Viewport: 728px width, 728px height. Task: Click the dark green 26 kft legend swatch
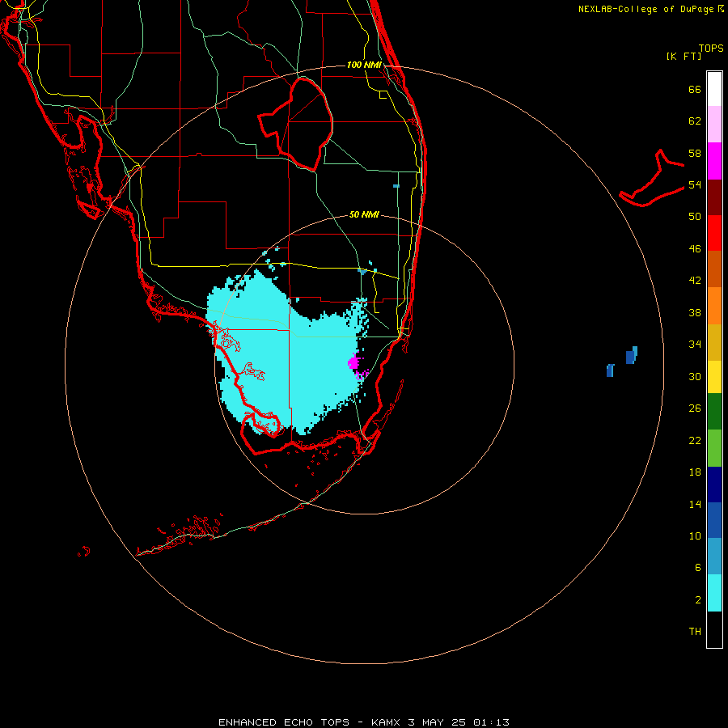pyautogui.click(x=714, y=412)
